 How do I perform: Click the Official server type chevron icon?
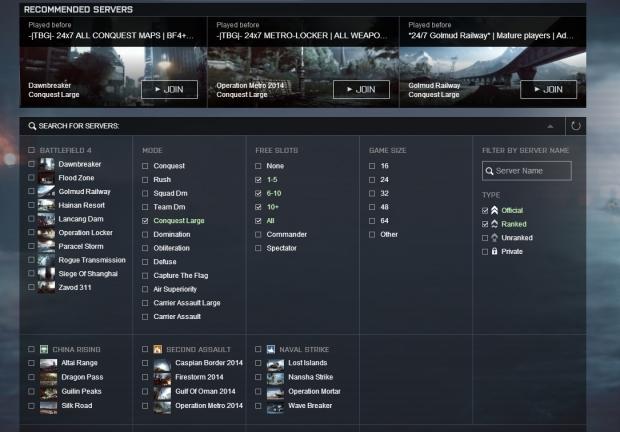[494, 210]
